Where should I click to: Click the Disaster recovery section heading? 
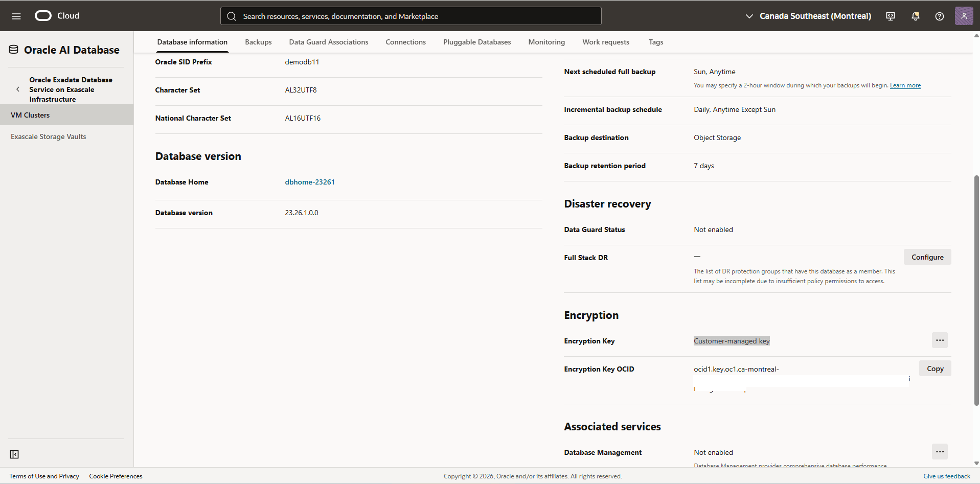coord(607,204)
